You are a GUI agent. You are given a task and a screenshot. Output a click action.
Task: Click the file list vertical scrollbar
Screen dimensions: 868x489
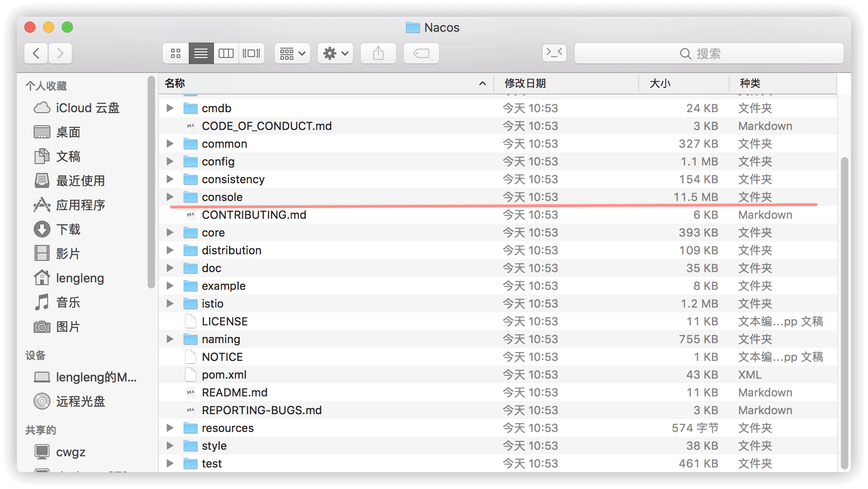tap(844, 313)
